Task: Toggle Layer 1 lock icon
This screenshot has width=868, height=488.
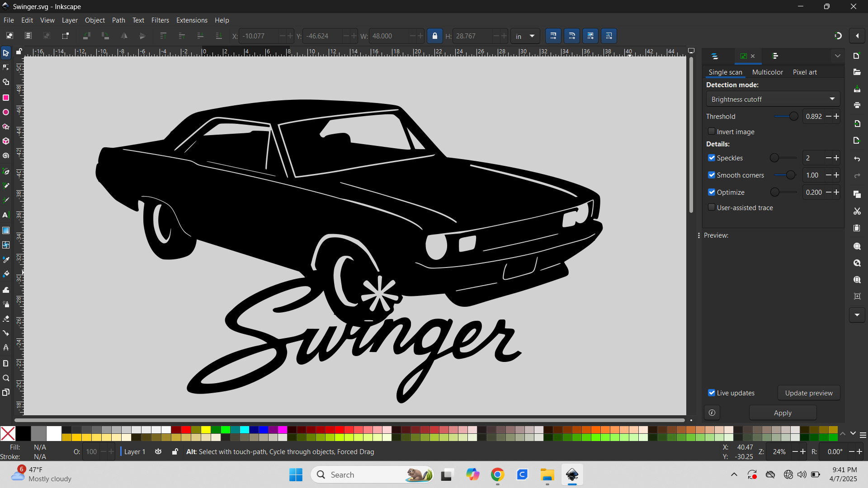Action: pyautogui.click(x=175, y=451)
